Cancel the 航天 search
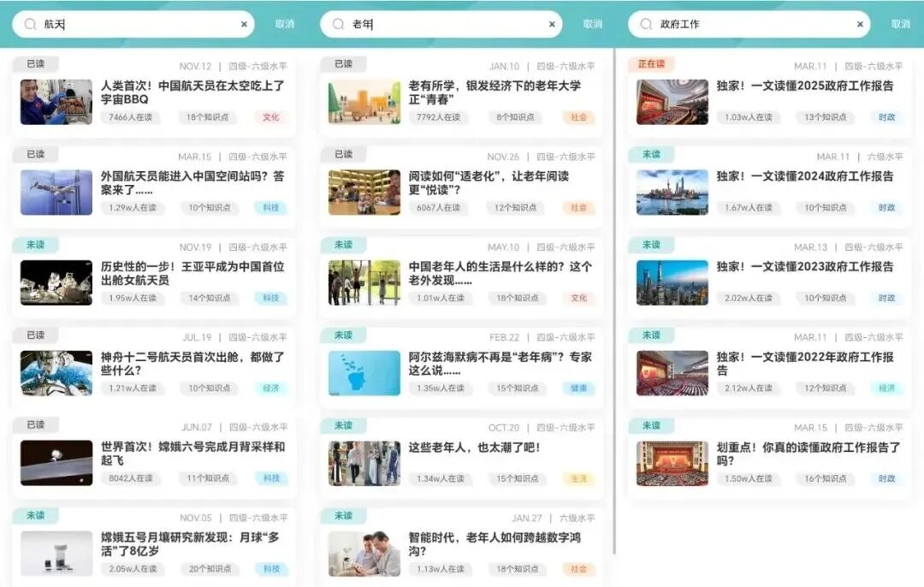This screenshot has height=587, width=924. [285, 24]
